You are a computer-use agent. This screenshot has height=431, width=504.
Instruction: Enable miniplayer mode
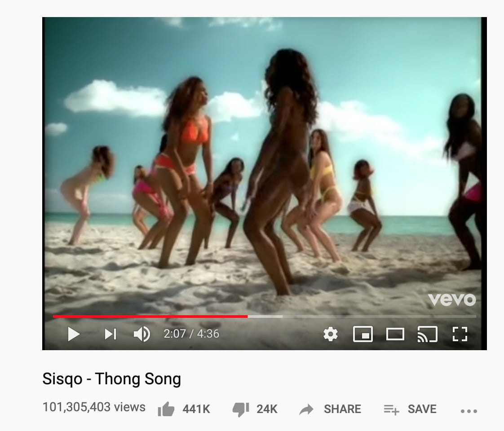pyautogui.click(x=363, y=334)
